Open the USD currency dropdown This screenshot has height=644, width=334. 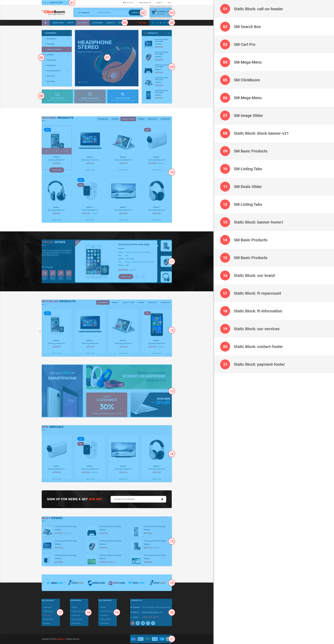[x=170, y=3]
